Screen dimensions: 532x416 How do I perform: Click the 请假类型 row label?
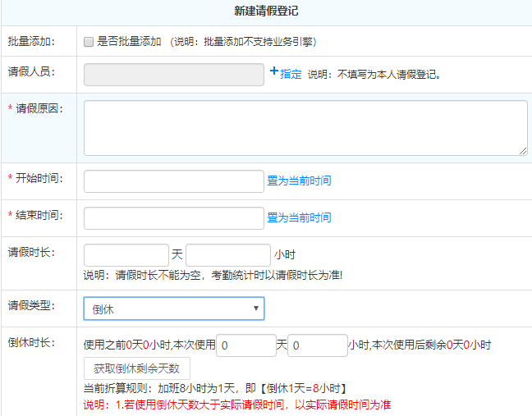pyautogui.click(x=30, y=306)
